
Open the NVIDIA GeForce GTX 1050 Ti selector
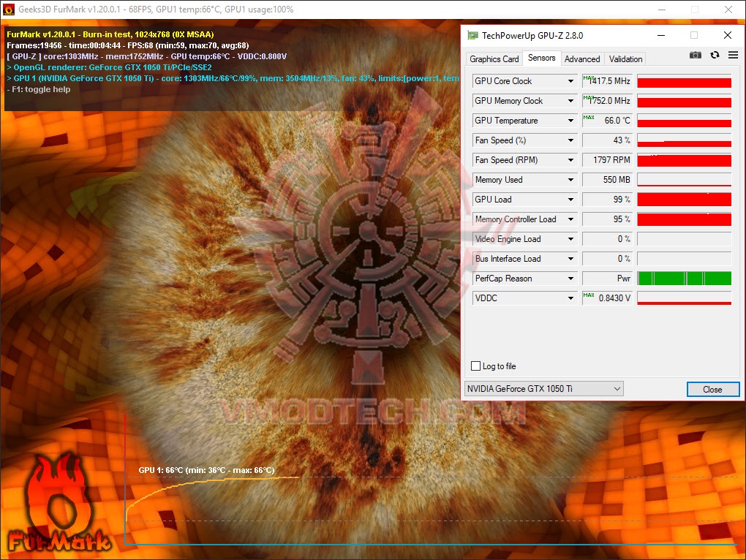[x=543, y=389]
